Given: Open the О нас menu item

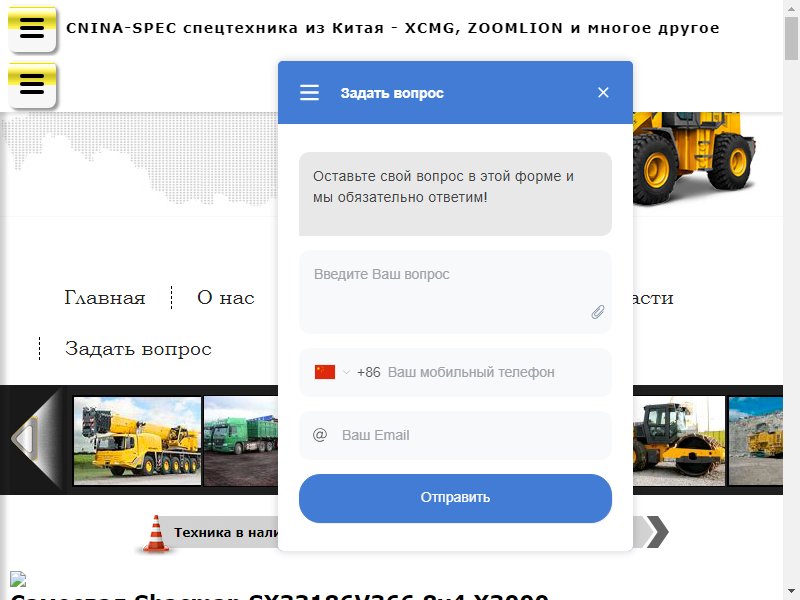Looking at the screenshot, I should (x=226, y=297).
